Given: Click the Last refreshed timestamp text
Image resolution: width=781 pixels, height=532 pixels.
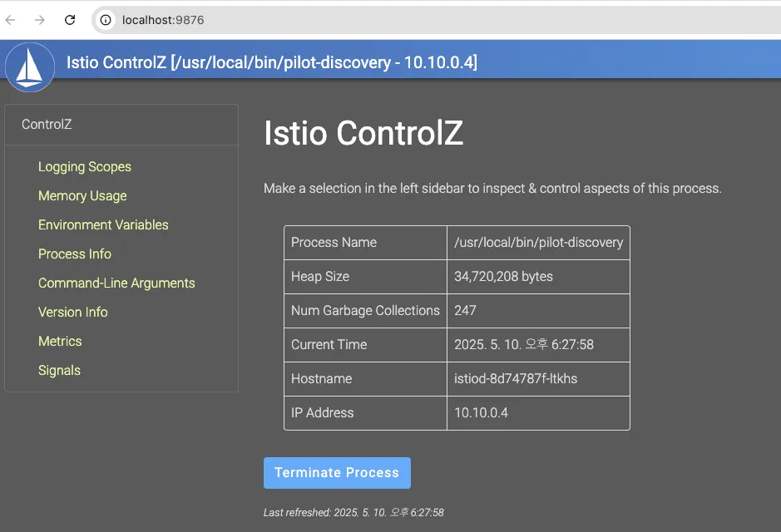Looking at the screenshot, I should pyautogui.click(x=353, y=513).
